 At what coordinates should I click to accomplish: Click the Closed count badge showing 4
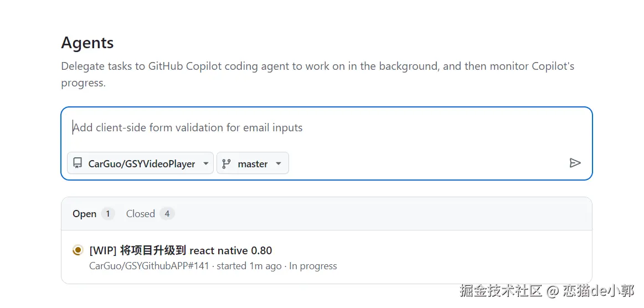point(167,214)
